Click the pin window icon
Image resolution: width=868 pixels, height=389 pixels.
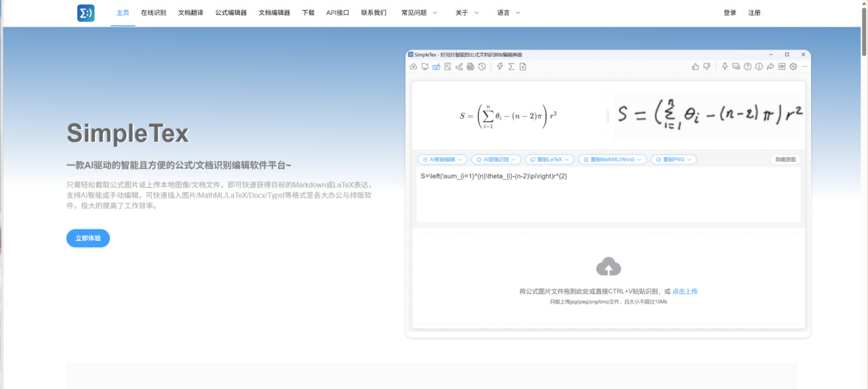click(x=725, y=67)
